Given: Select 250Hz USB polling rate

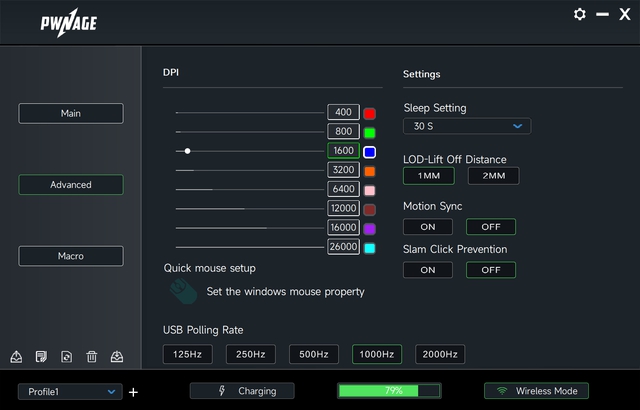Looking at the screenshot, I should (x=251, y=354).
